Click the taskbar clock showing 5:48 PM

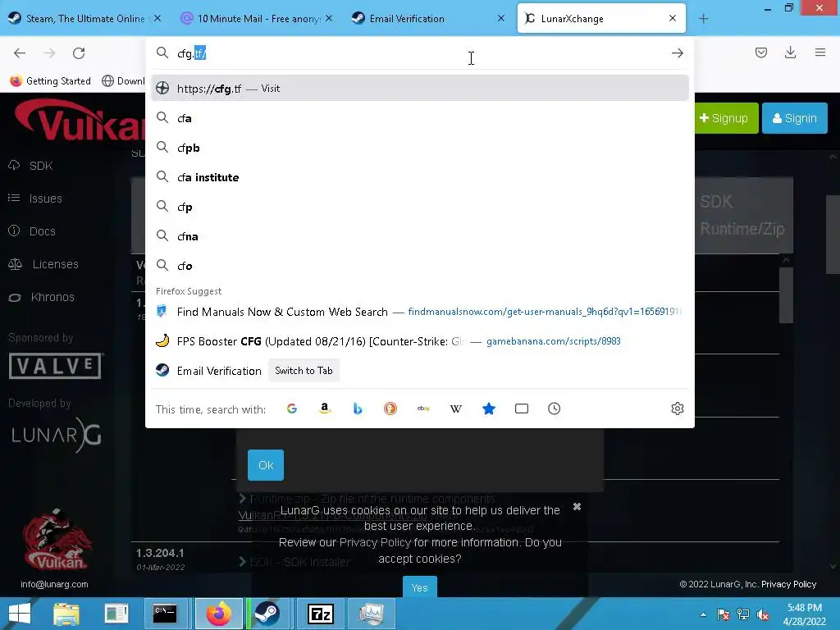pos(804,614)
